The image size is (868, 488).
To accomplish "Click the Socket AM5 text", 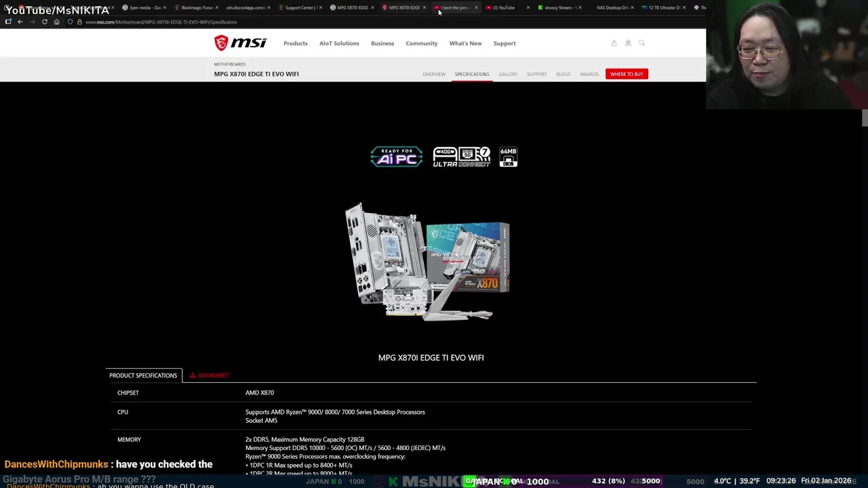I will click(x=261, y=421).
